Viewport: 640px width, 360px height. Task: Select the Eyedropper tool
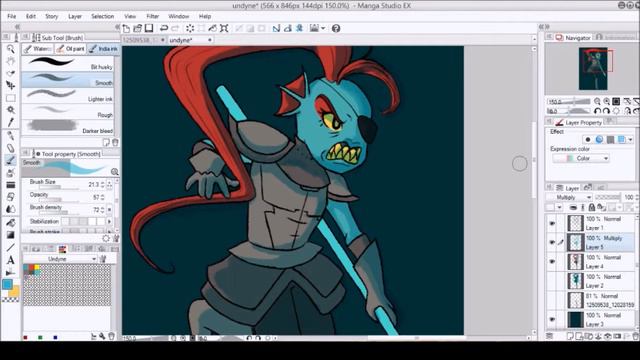click(x=11, y=122)
